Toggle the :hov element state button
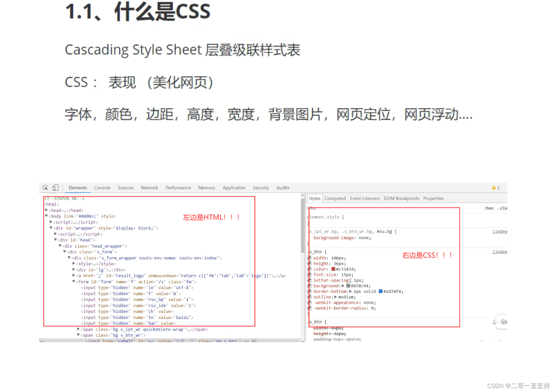The width and height of the screenshot is (555, 392). click(488, 208)
